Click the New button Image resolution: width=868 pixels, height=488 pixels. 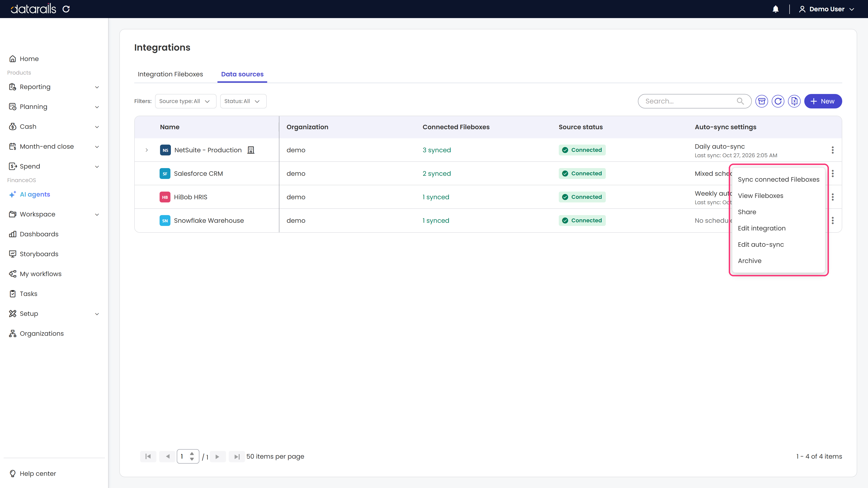pos(823,101)
